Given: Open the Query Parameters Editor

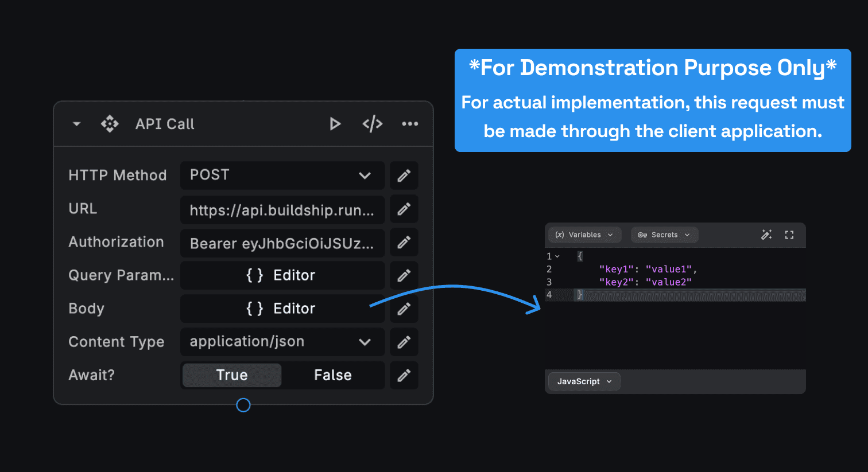Looking at the screenshot, I should 282,275.
